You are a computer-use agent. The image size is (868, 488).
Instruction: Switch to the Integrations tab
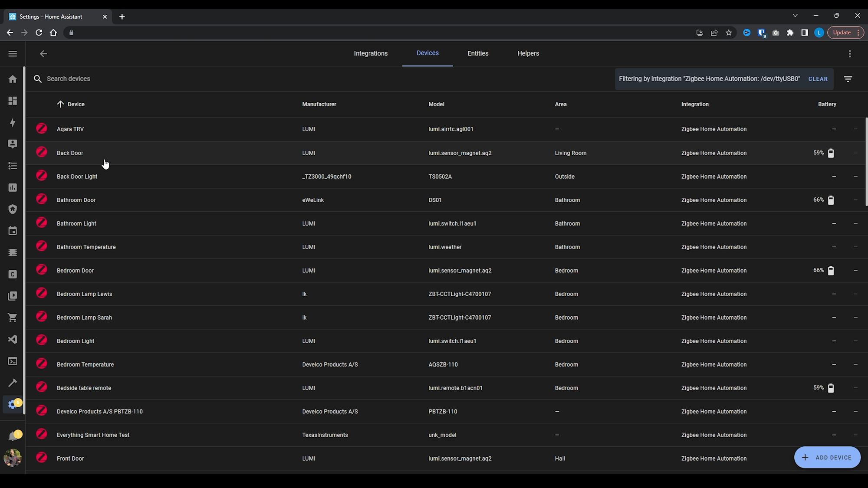(371, 53)
